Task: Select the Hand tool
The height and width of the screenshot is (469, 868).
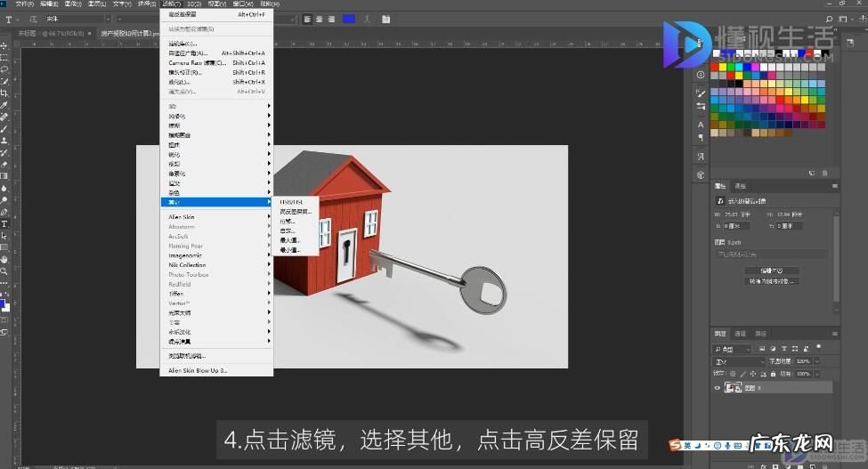Action: click(4, 259)
